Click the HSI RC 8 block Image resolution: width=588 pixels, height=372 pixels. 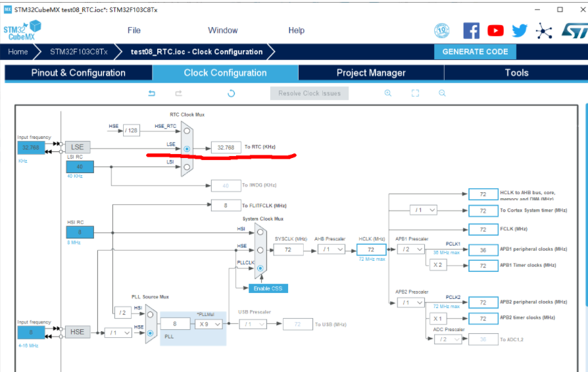(80, 232)
